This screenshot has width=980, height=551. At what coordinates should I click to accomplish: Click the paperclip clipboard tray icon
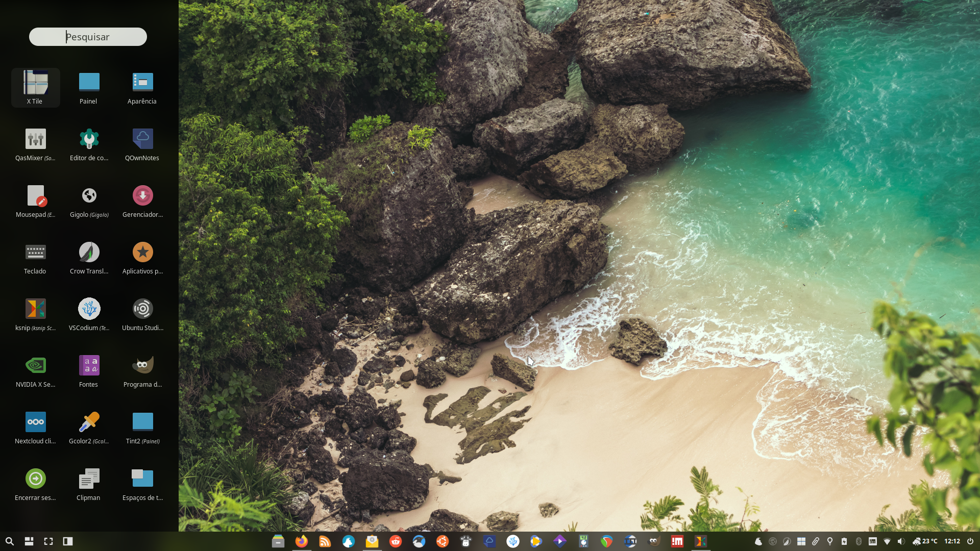point(816,541)
